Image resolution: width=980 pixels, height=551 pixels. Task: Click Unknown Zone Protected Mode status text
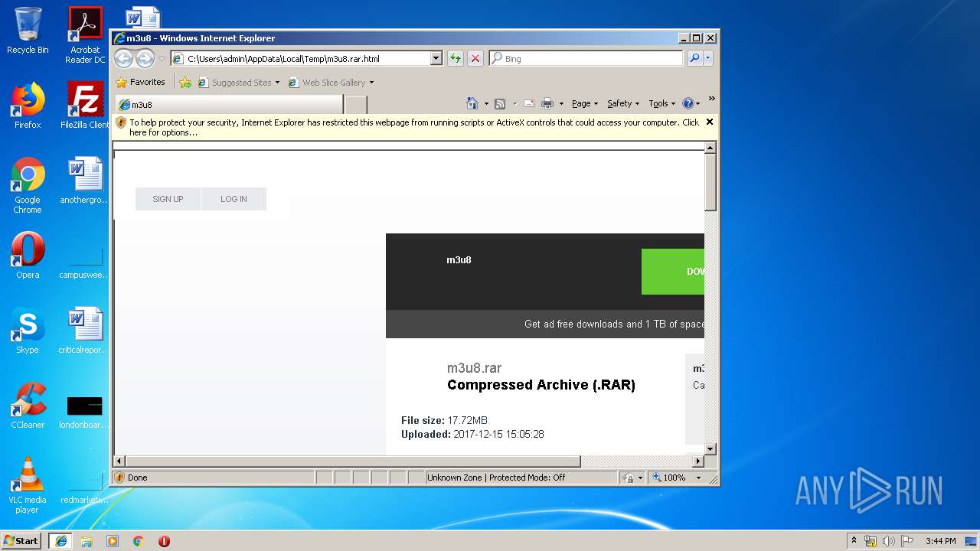[496, 478]
